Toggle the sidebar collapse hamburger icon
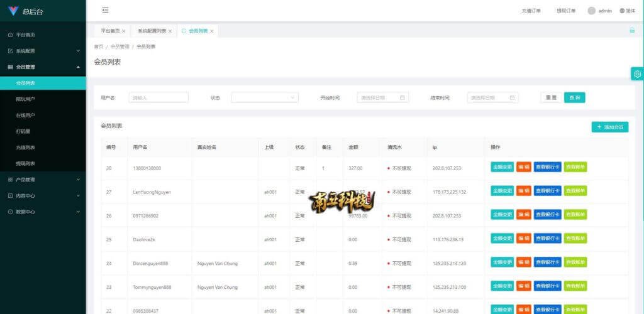The width and height of the screenshot is (644, 314). click(105, 10)
